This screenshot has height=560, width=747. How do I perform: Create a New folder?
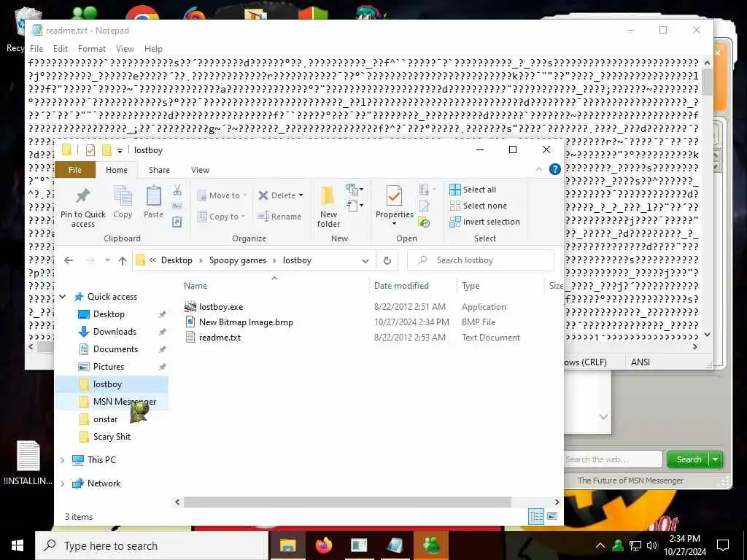(328, 206)
